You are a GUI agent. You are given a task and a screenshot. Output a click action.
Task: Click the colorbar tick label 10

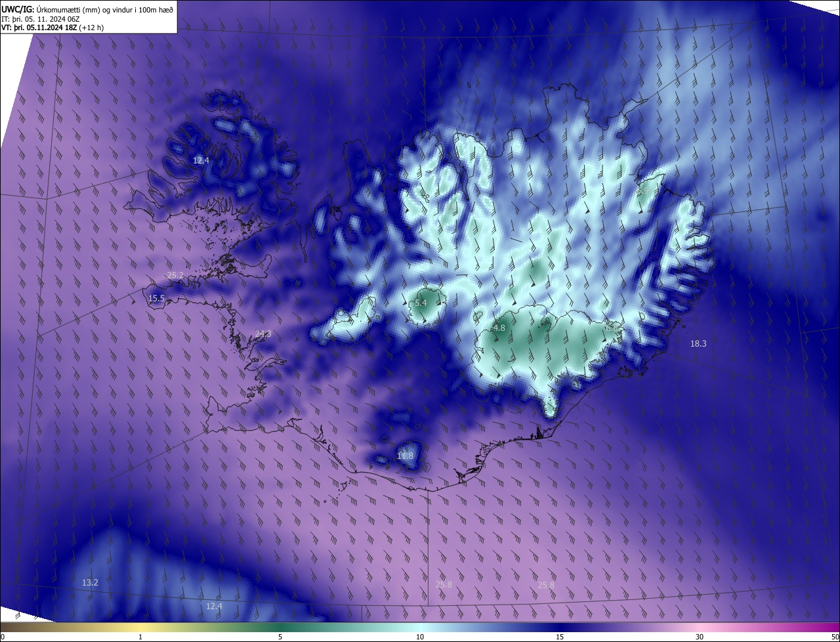click(x=420, y=637)
